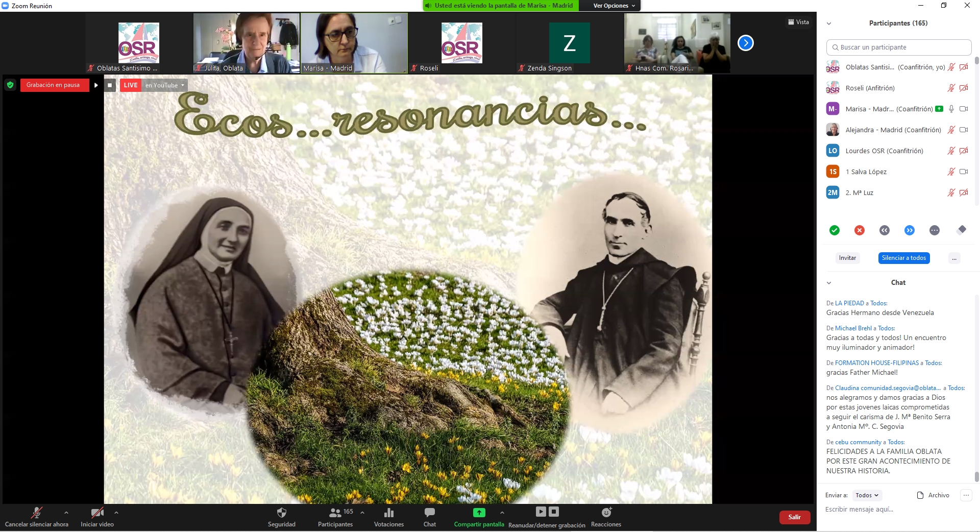This screenshot has width=980, height=532.
Task: Open Ver Opciones dropdown
Action: click(x=614, y=6)
